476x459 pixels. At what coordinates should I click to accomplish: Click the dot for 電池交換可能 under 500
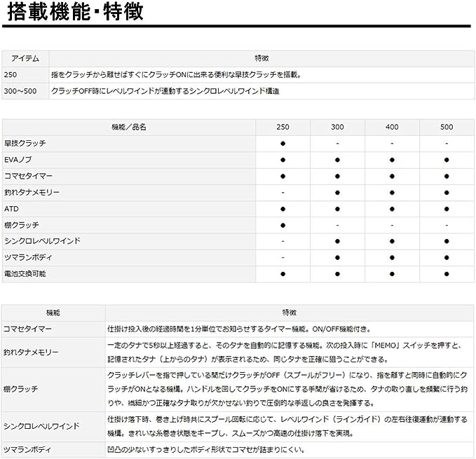pos(447,274)
